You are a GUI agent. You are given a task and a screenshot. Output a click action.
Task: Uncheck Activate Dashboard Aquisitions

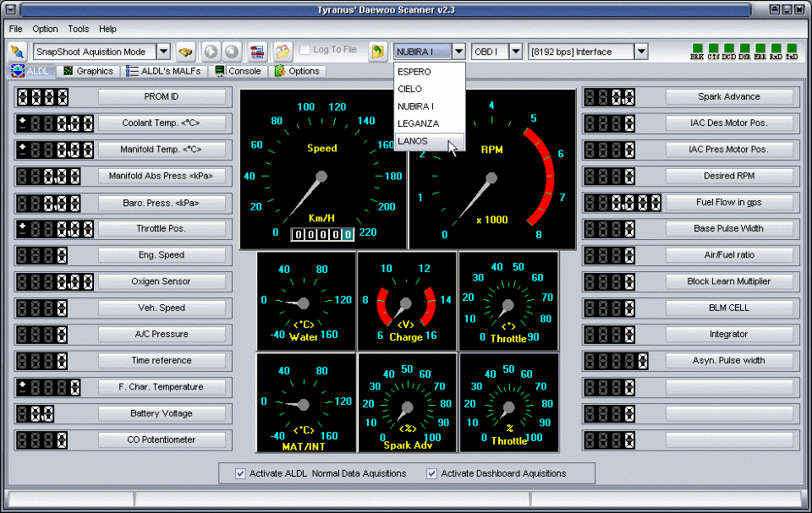pos(432,473)
